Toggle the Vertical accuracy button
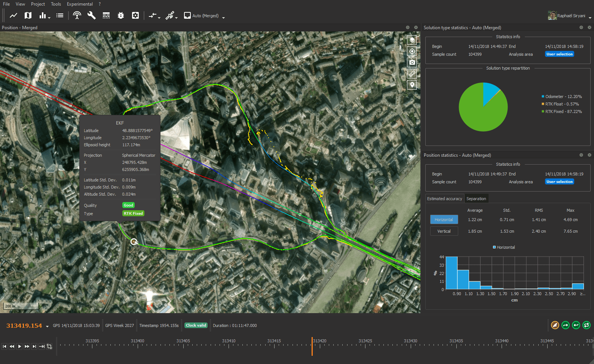594x364 pixels. pos(444,231)
